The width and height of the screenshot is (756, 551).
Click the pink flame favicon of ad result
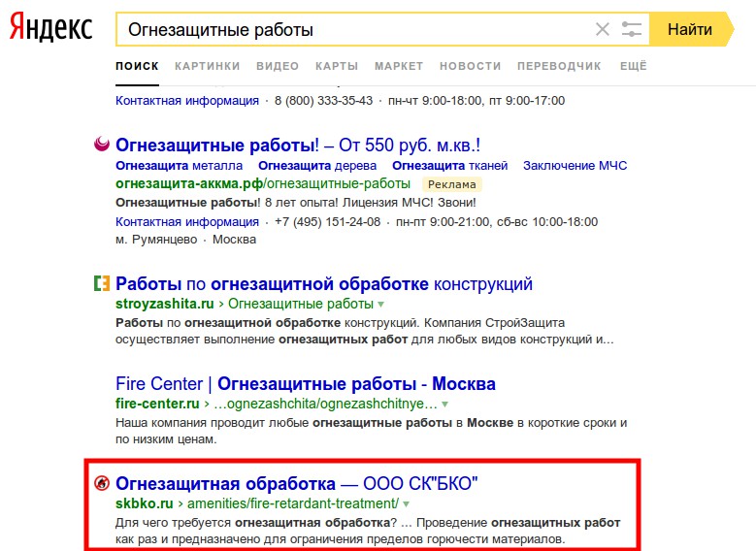click(102, 144)
